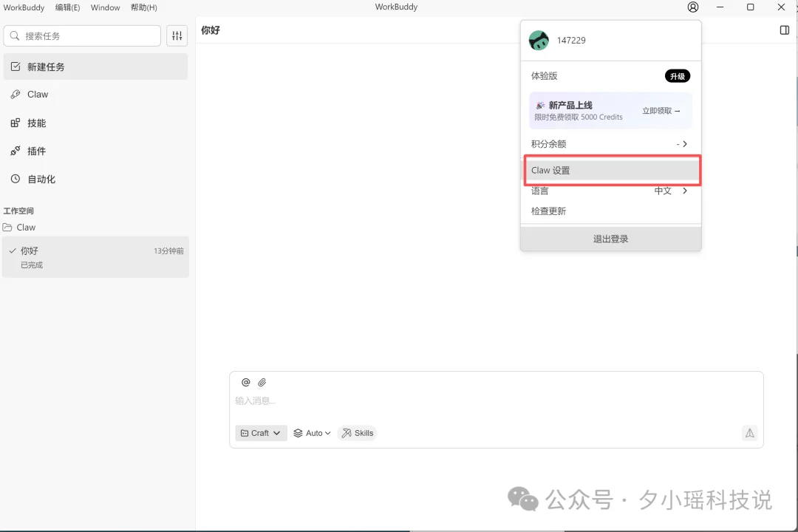Click the filter icon next to search bar
798x532 pixels.
click(177, 35)
